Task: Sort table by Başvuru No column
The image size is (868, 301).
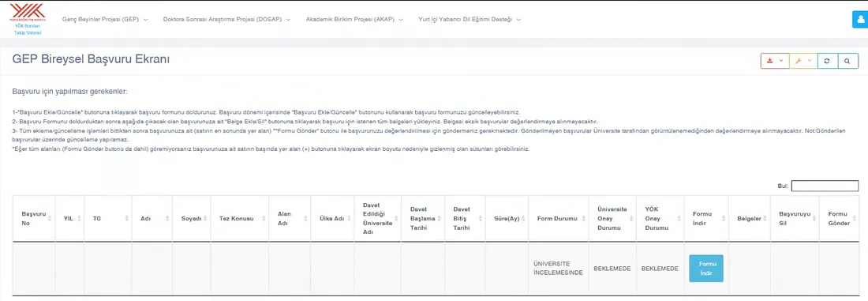Action: pos(34,218)
